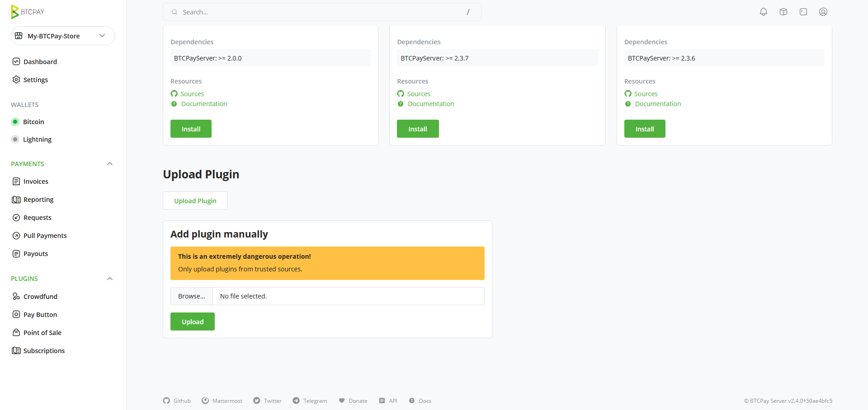Go to Dashboard
Screen dimensions: 868x410
coord(40,62)
